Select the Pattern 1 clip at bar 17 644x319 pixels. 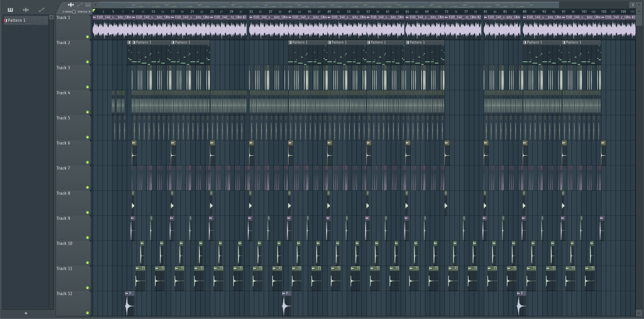click(x=190, y=53)
